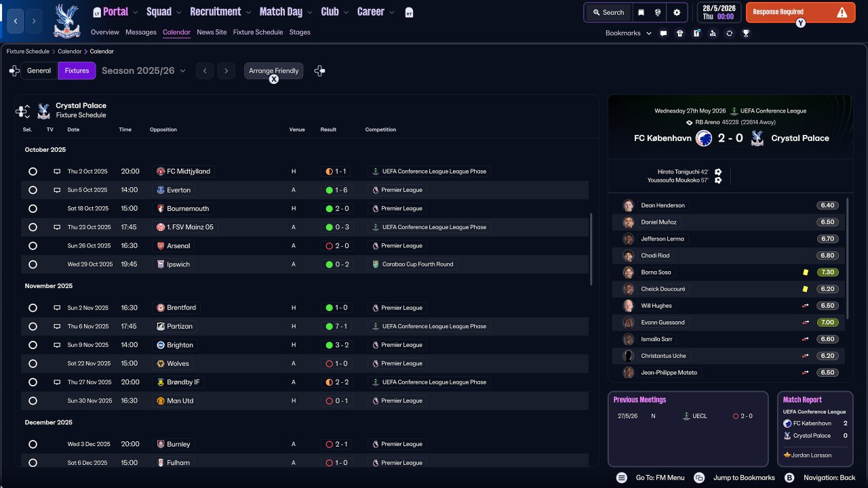Screen dimensions: 868x488
Task: Click the Everton club badge
Action: point(161,190)
